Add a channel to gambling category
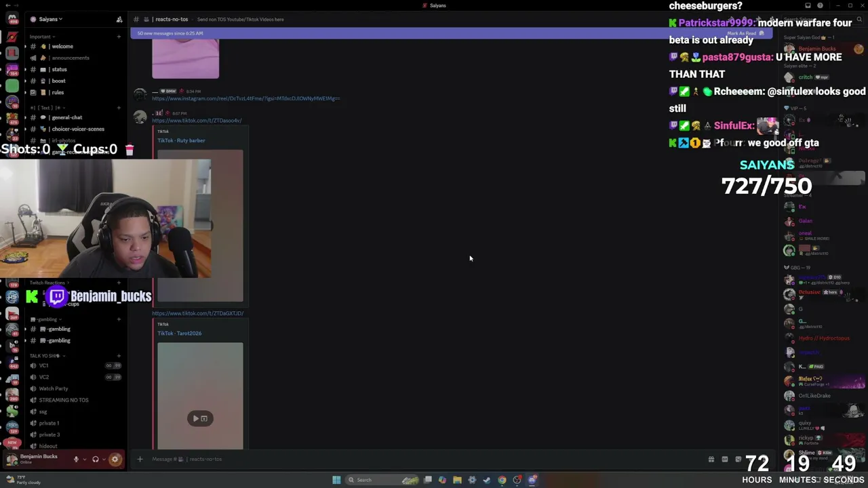 coord(119,319)
